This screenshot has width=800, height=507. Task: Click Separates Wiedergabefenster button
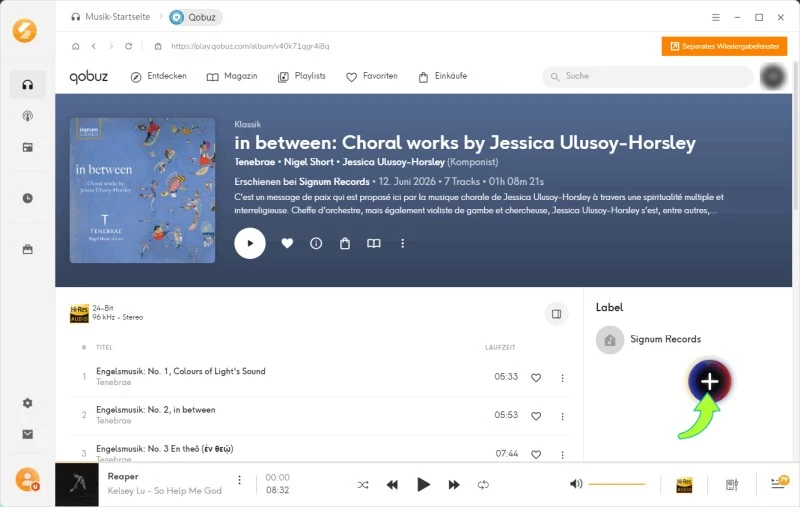tap(724, 46)
